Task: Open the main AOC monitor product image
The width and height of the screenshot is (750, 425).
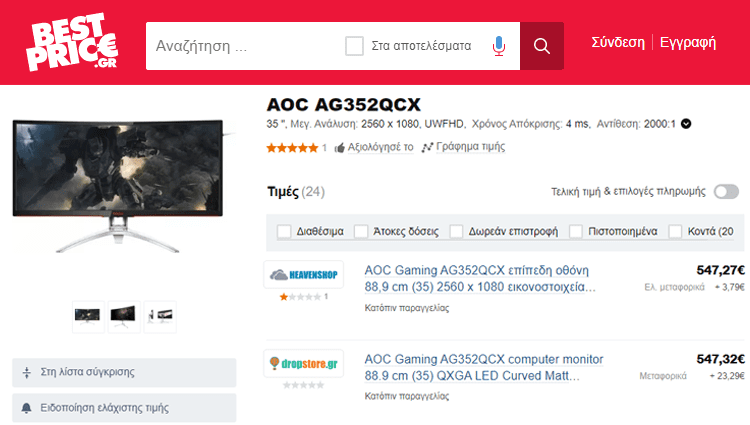Action: point(119,185)
